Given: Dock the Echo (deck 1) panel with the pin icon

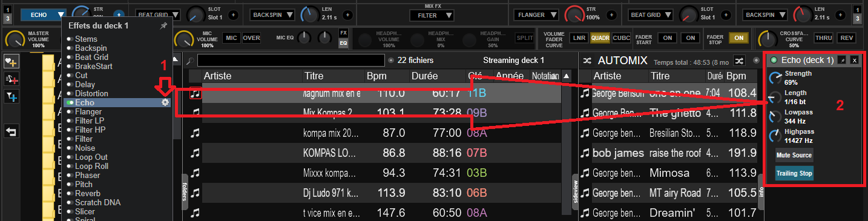Looking at the screenshot, I should [x=842, y=61].
